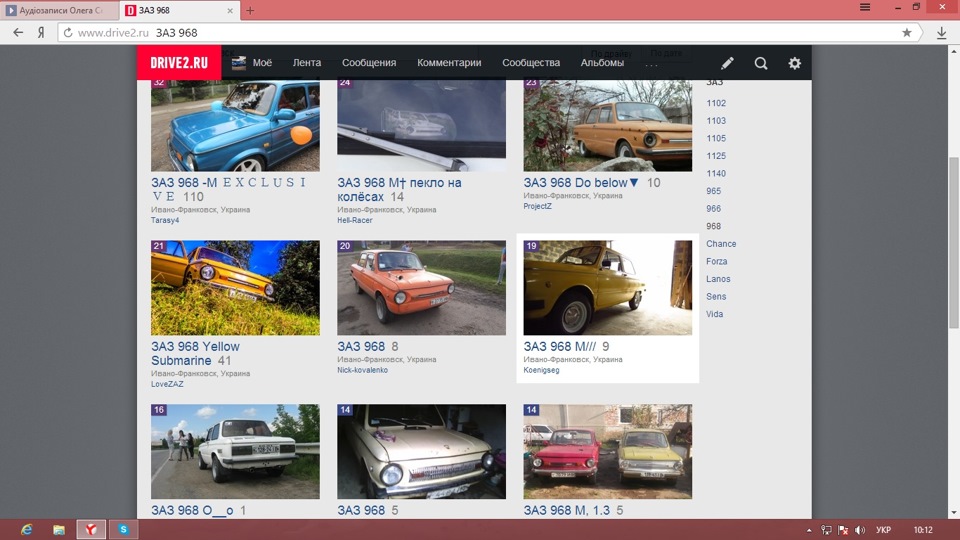Select model 966 in sidebar
Image resolution: width=960 pixels, height=540 pixels.
(x=713, y=209)
